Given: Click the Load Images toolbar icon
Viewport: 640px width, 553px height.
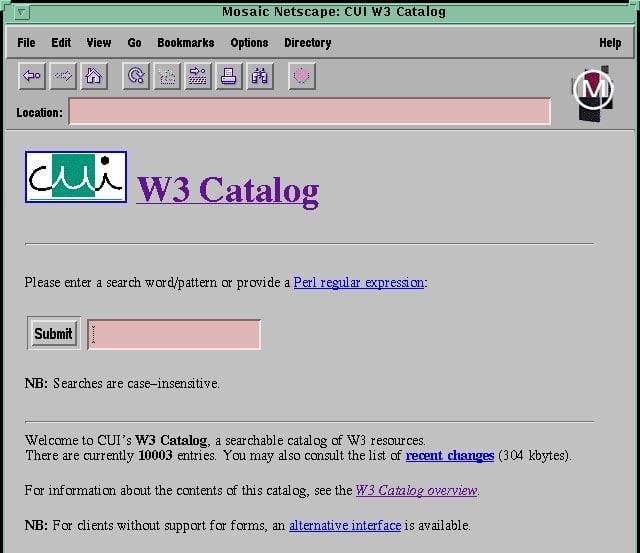Looking at the screenshot, I should (167, 76).
